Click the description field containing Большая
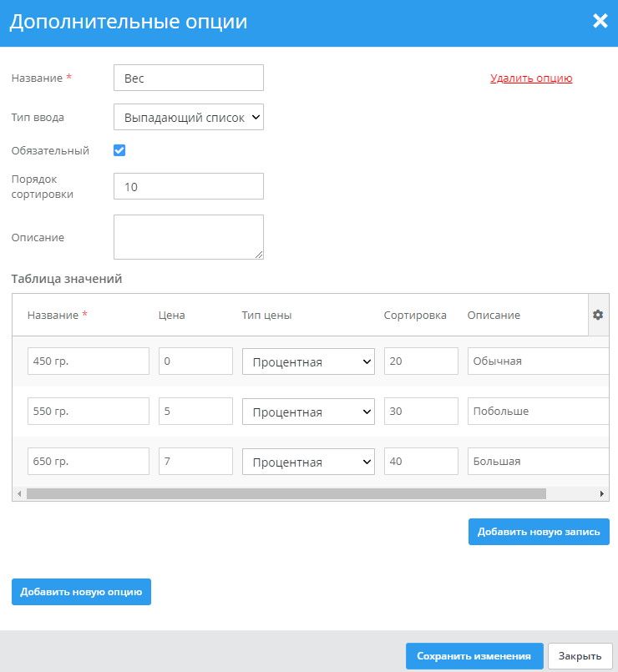618x672 pixels. (537, 461)
